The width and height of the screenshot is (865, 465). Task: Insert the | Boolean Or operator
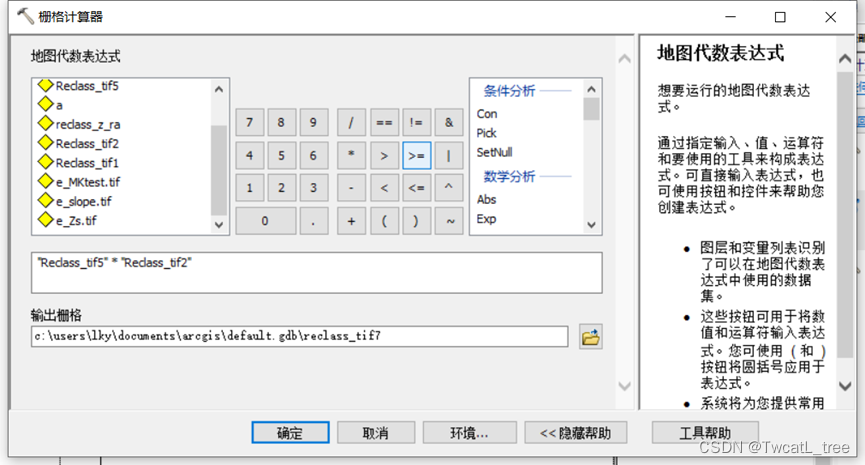(x=449, y=156)
